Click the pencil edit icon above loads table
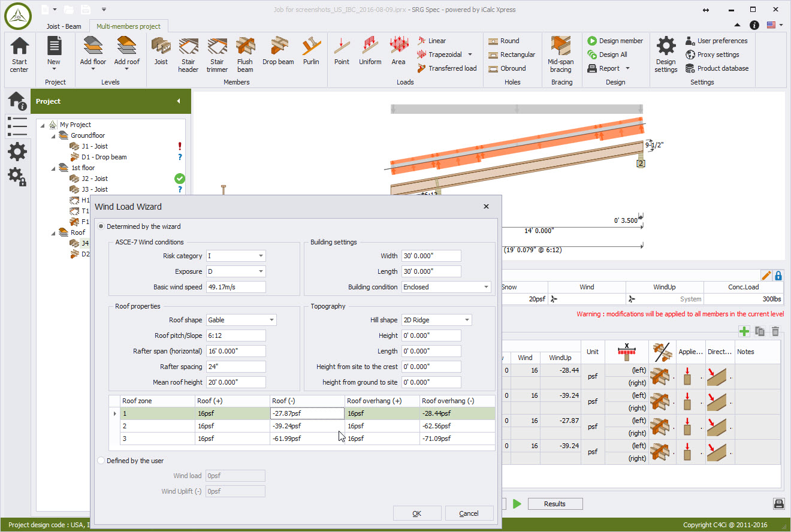791x532 pixels. [766, 276]
